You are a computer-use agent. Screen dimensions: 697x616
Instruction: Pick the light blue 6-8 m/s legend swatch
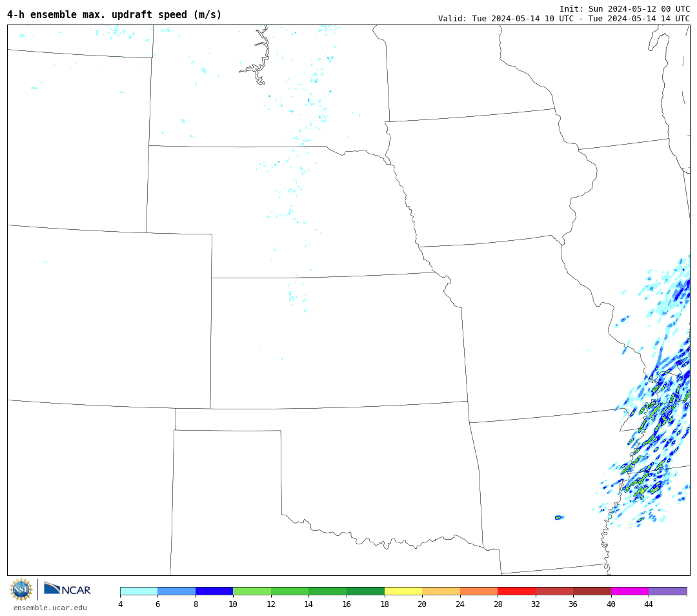pyautogui.click(x=176, y=591)
